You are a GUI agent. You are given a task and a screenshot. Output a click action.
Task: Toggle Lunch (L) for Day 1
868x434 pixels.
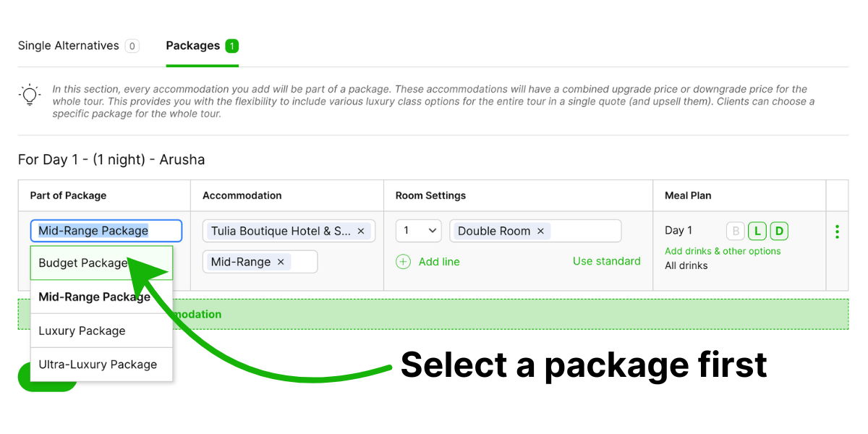click(x=757, y=231)
